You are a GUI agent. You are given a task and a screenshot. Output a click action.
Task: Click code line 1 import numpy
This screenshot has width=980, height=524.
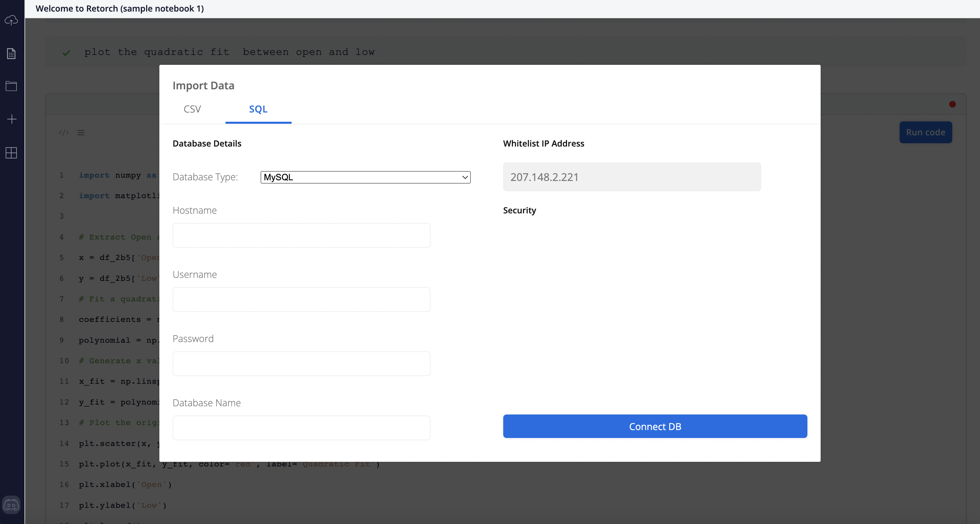[118, 175]
